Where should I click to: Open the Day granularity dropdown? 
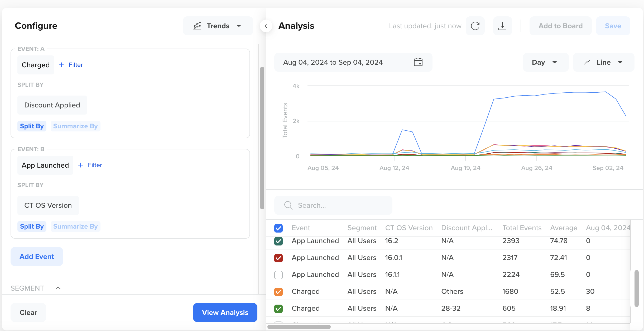coord(545,62)
